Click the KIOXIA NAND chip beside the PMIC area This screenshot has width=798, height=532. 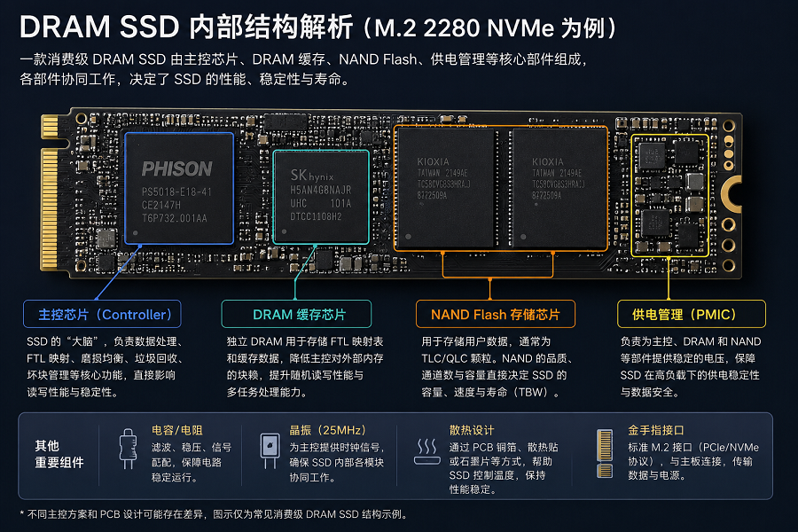click(559, 188)
